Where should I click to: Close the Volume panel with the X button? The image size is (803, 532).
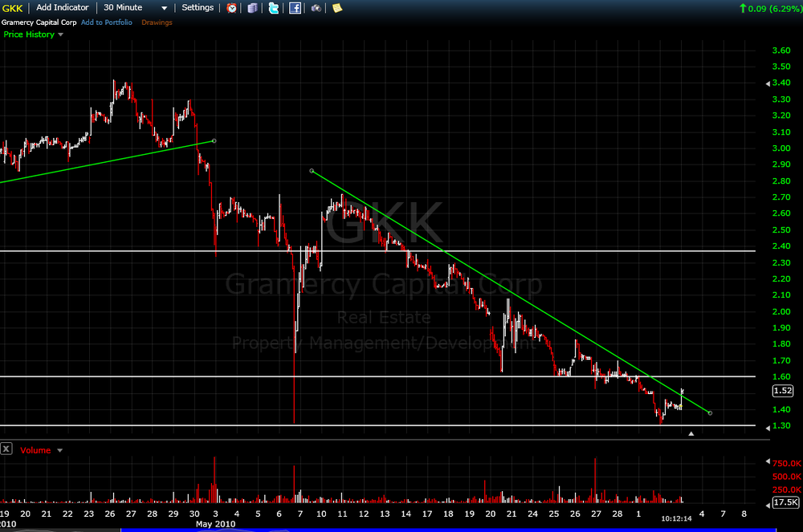tap(6, 449)
